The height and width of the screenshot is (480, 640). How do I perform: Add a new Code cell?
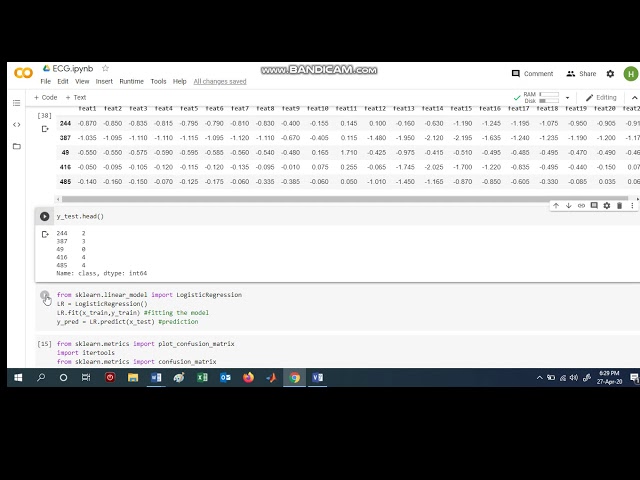(45, 97)
